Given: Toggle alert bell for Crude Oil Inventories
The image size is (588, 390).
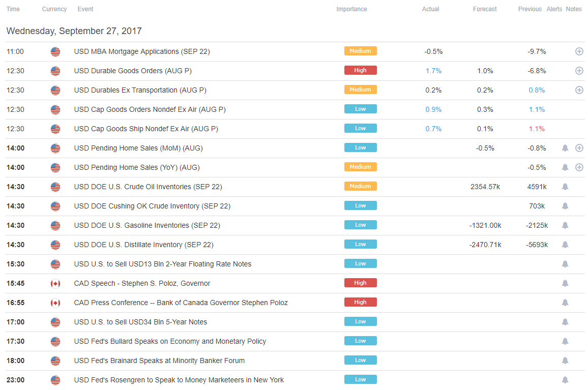Looking at the screenshot, I should (x=565, y=187).
